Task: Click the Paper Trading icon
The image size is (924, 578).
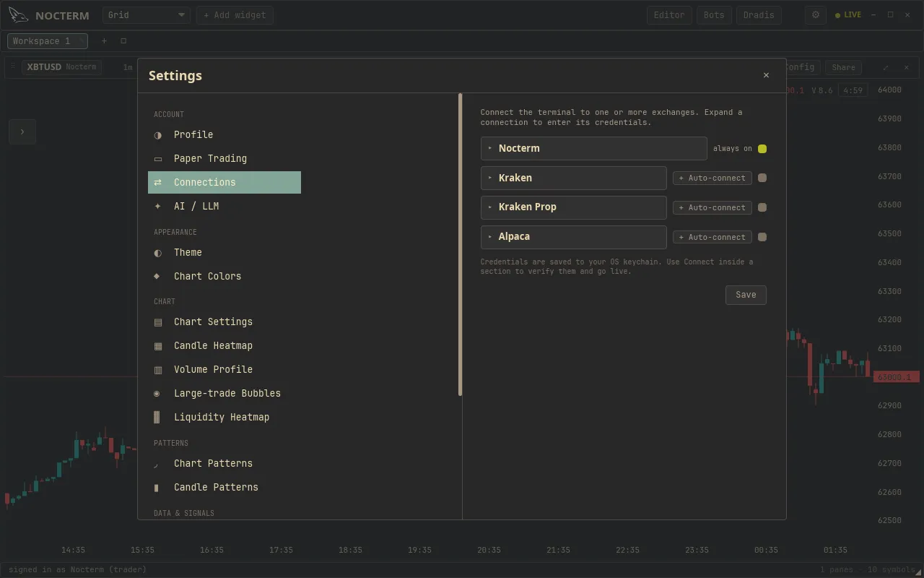Action: [x=158, y=159]
